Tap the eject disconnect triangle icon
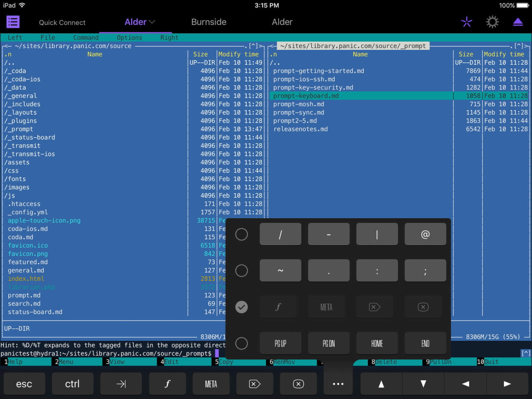Screen dimensions: 532x399 518,22
